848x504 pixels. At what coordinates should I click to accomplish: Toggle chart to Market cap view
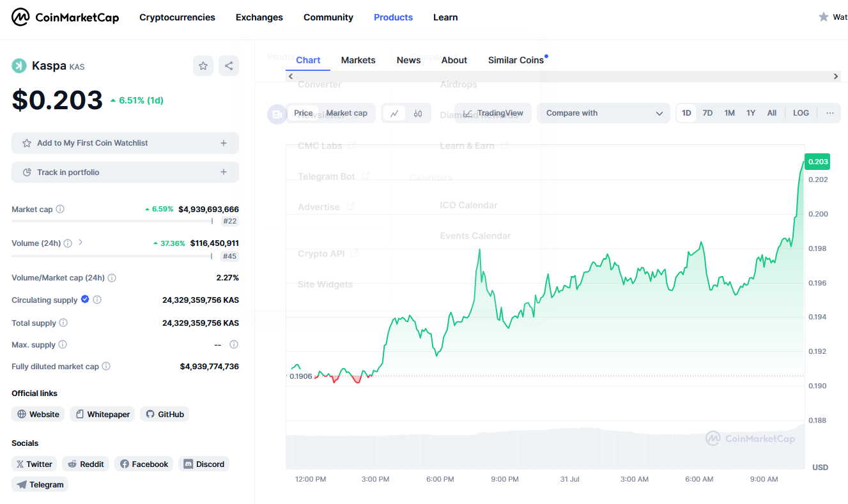346,113
